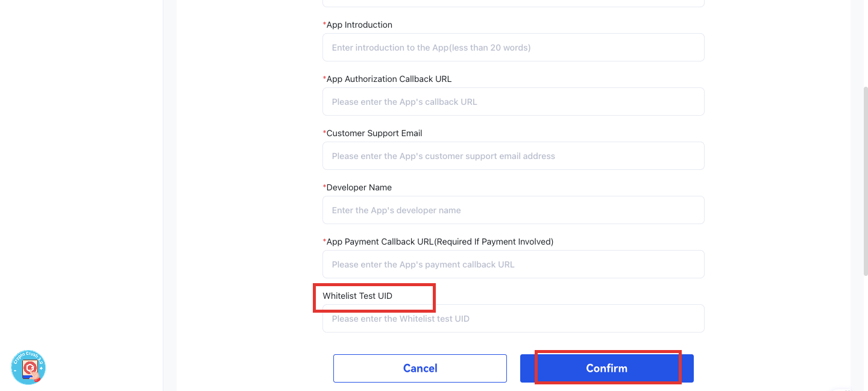Grab the page's vertical scrollbar thumb
Image resolution: width=868 pixels, height=391 pixels.
(x=866, y=181)
